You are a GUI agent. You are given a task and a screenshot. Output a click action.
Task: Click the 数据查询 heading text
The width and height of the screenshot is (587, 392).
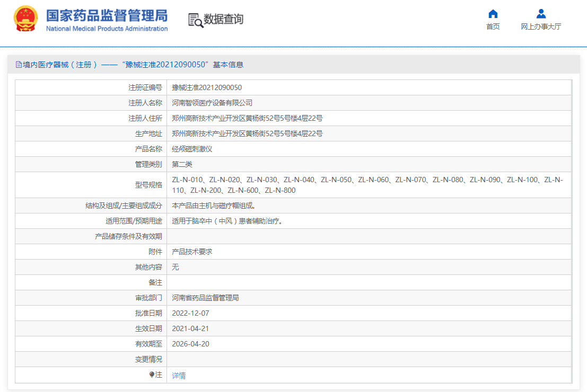click(x=223, y=19)
